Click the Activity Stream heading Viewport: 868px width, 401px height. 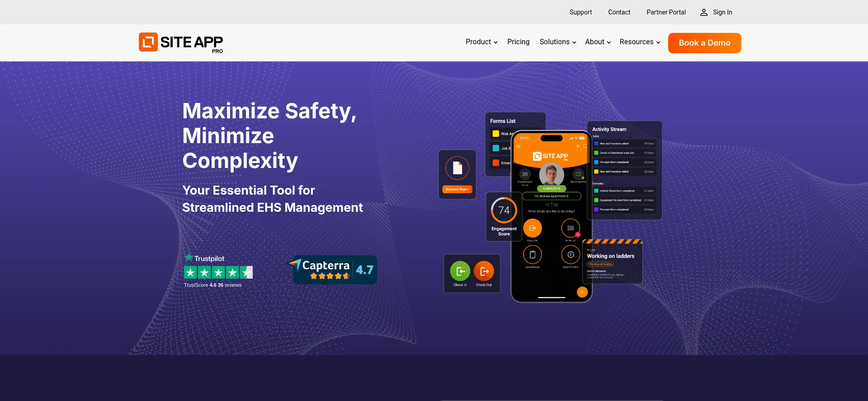pos(609,129)
